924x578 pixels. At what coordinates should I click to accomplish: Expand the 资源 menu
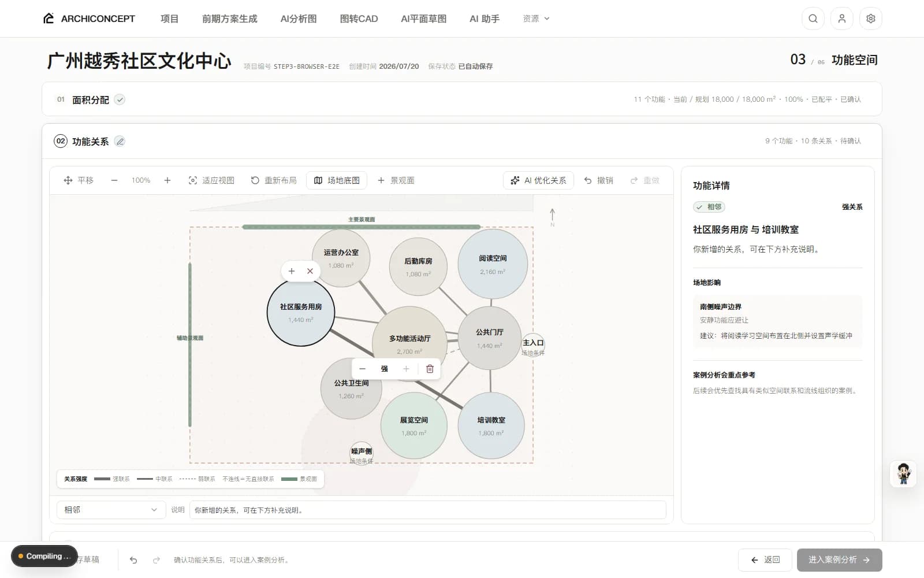pyautogui.click(x=536, y=18)
